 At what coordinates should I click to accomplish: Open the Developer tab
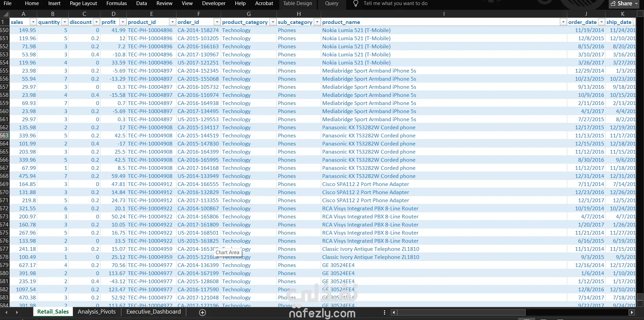tap(214, 3)
